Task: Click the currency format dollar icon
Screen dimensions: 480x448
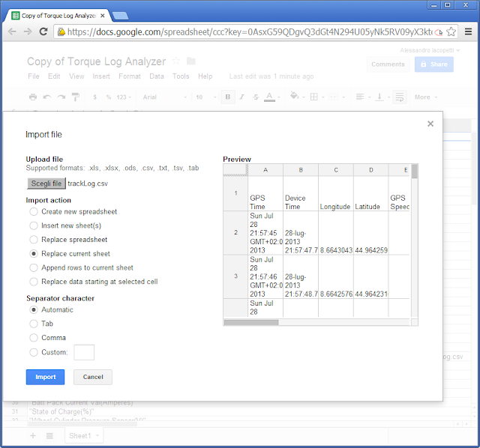Action: pos(95,97)
